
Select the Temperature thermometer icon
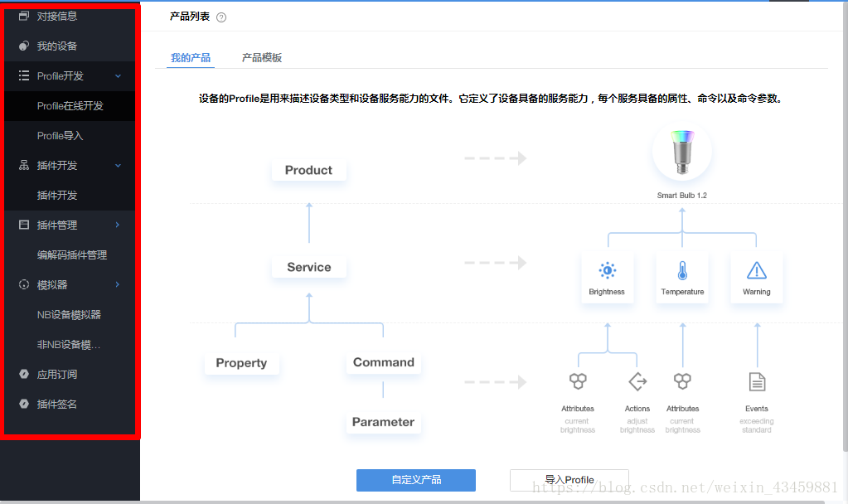pos(681,269)
